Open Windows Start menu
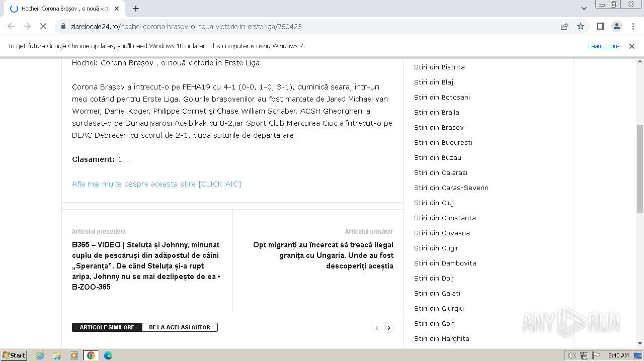644x362 pixels. tap(14, 355)
